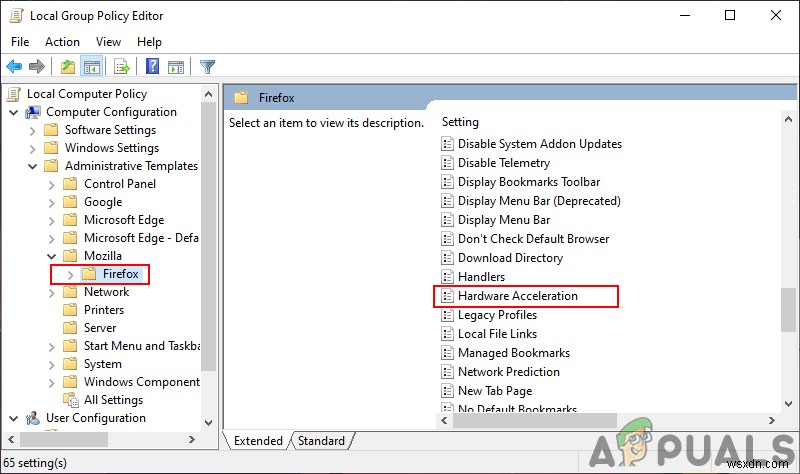Viewport: 800px width, 474px height.
Task: Expand the Software Settings node
Action: coord(33,131)
